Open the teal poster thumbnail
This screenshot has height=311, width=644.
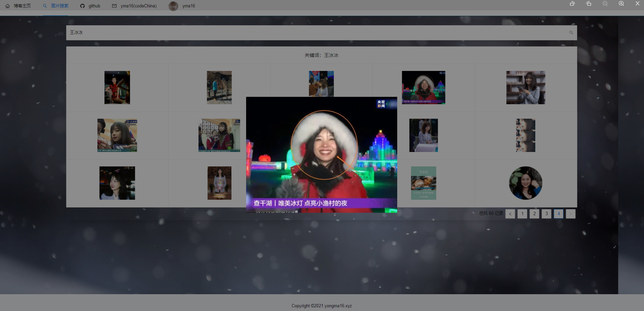click(423, 183)
